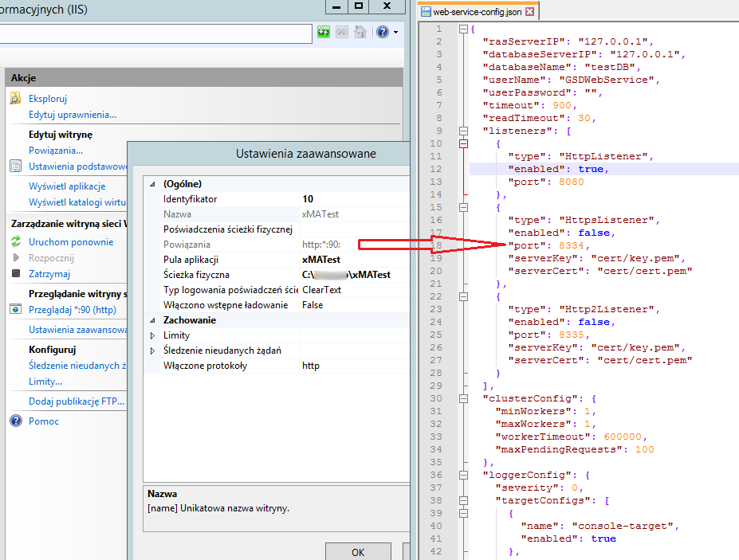Click the Rozpocznij play icon
739x560 pixels.
pyautogui.click(x=16, y=257)
